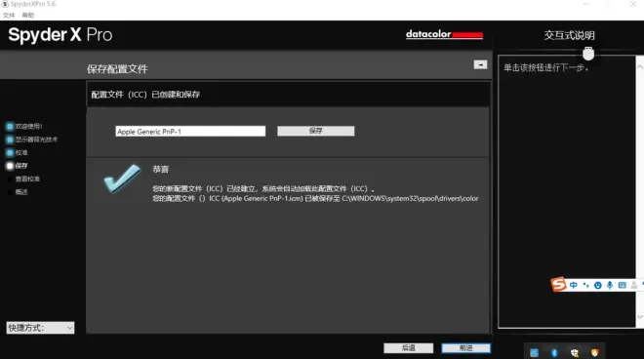This screenshot has width=644, height=359.
Task: Go to the 显示器背光技术 step
Action: (32, 140)
